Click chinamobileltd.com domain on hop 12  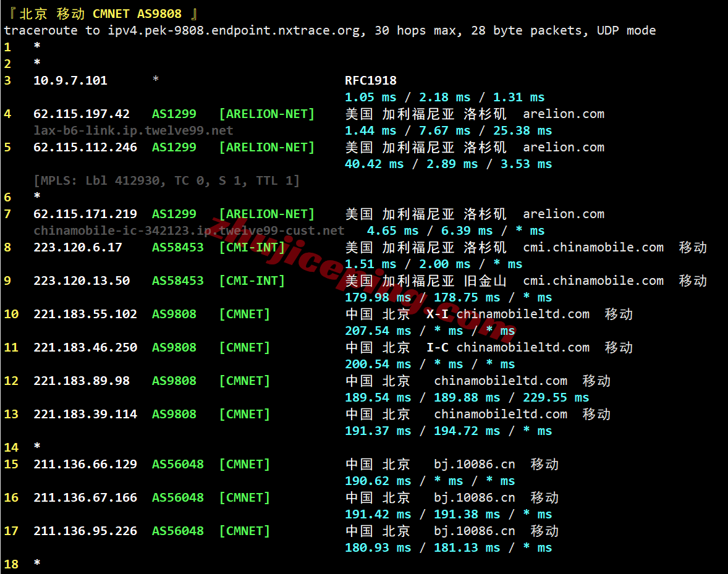pos(500,381)
